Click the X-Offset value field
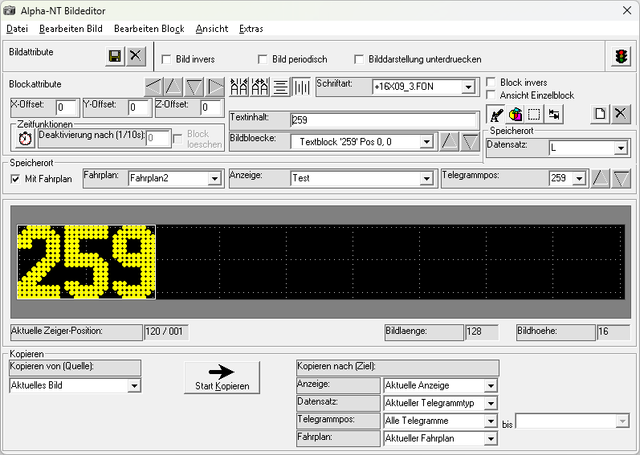The image size is (640, 455). click(67, 108)
